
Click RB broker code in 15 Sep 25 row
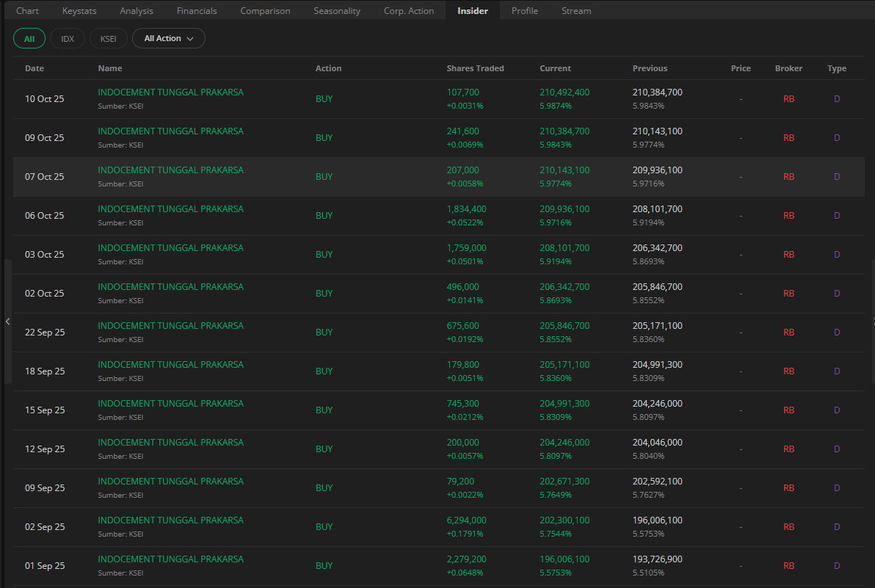coord(788,410)
